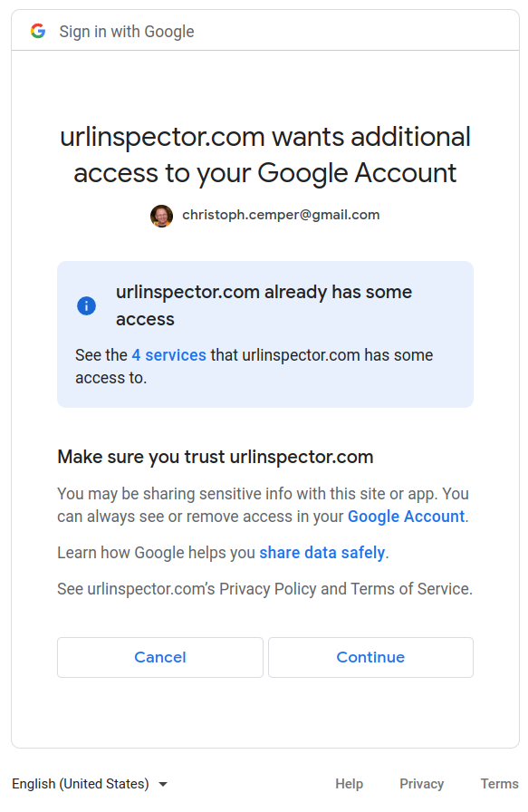528x812 pixels.
Task: Open the 4 services link
Action: tap(168, 355)
